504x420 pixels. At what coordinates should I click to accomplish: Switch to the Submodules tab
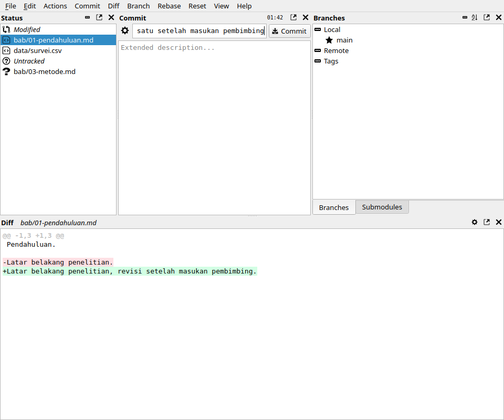[382, 207]
